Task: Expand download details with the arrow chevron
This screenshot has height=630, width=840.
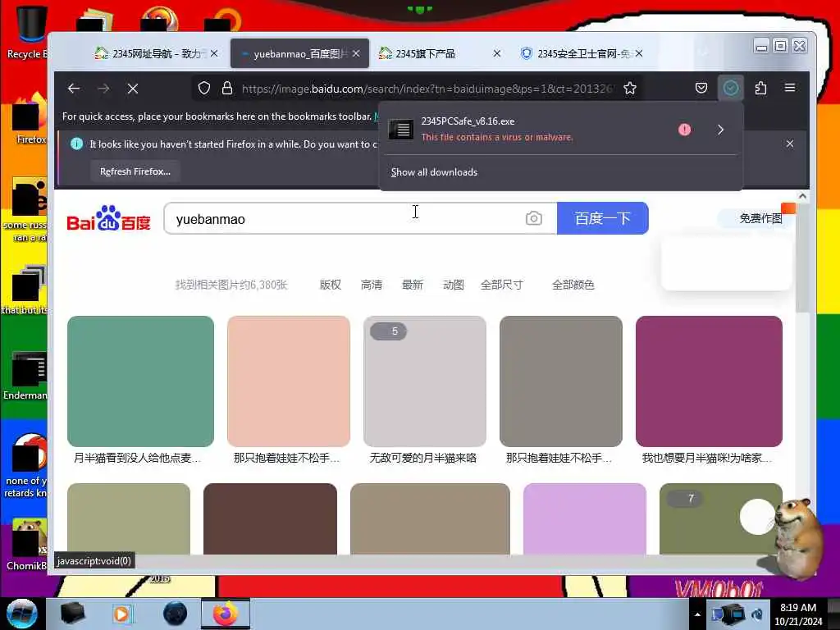Action: point(720,130)
